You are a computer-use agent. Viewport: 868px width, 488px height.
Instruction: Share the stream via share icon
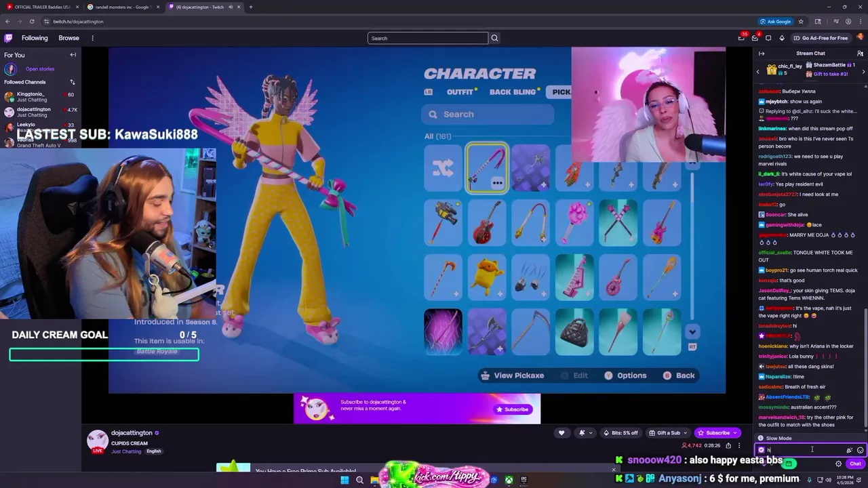pos(728,445)
